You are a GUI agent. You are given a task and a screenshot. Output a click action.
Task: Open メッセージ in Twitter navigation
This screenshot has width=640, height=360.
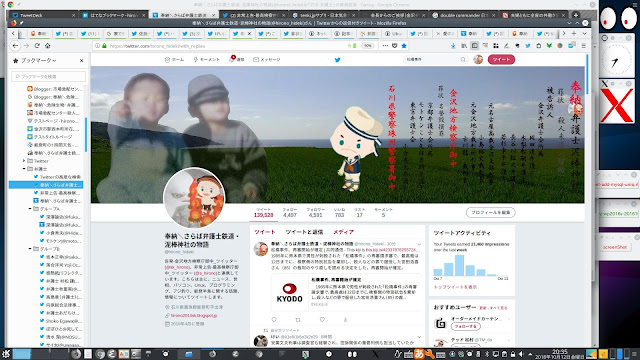(x=267, y=60)
